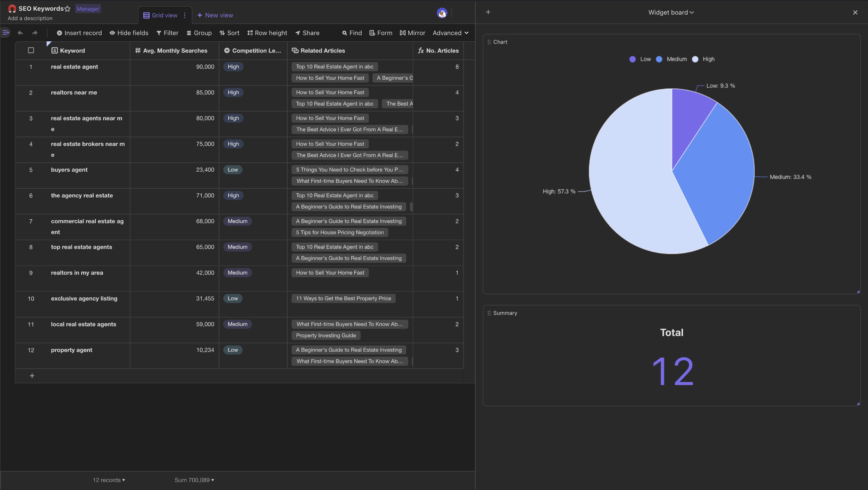Click the No. Articles column header
868x490 pixels.
click(438, 50)
